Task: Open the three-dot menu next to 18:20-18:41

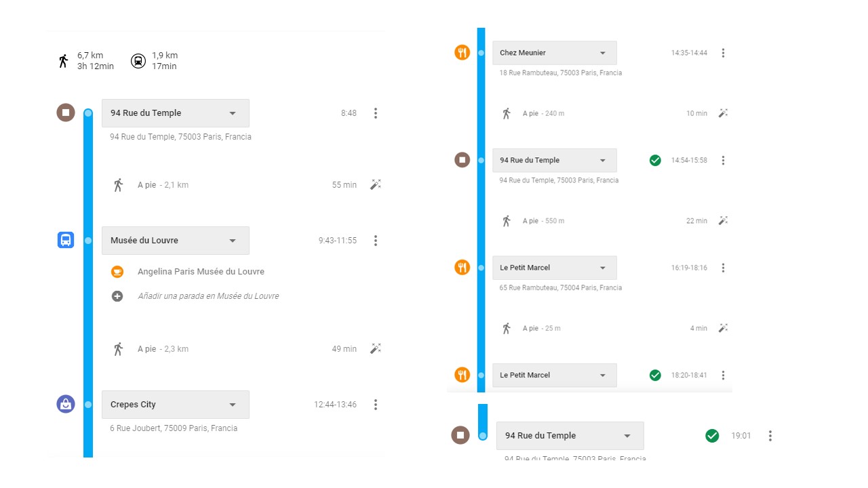Action: [723, 375]
